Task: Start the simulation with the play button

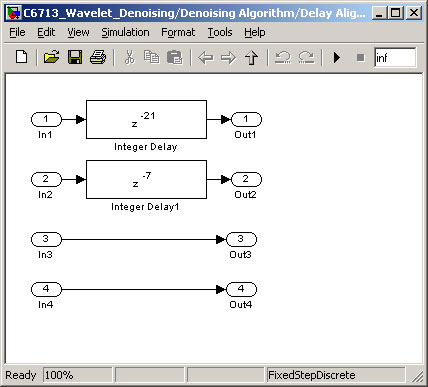Action: click(x=337, y=58)
